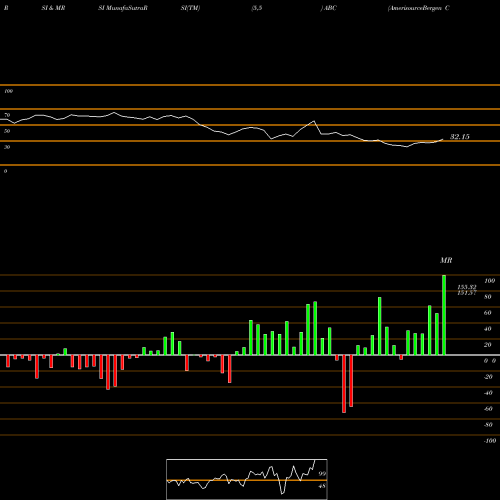Click the deepest red MR histogram bar
Image resolution: width=500 pixels, height=500 pixels.
point(344,384)
